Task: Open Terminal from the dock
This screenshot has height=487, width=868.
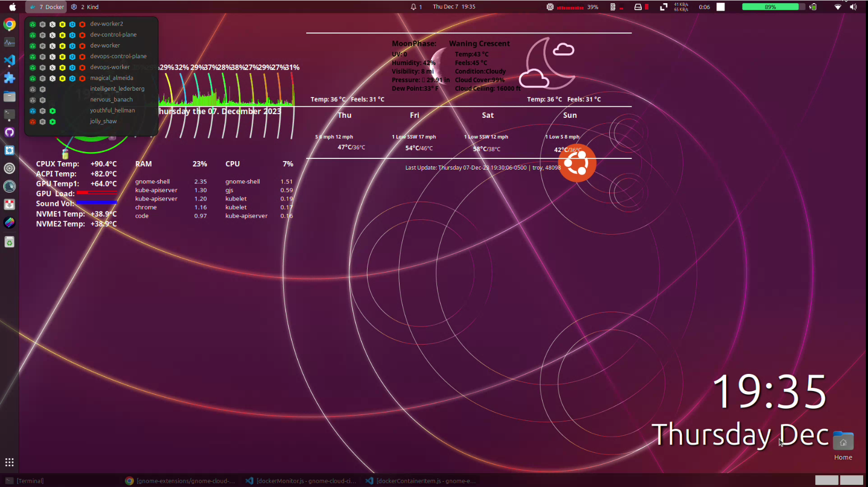Action: 10,115
